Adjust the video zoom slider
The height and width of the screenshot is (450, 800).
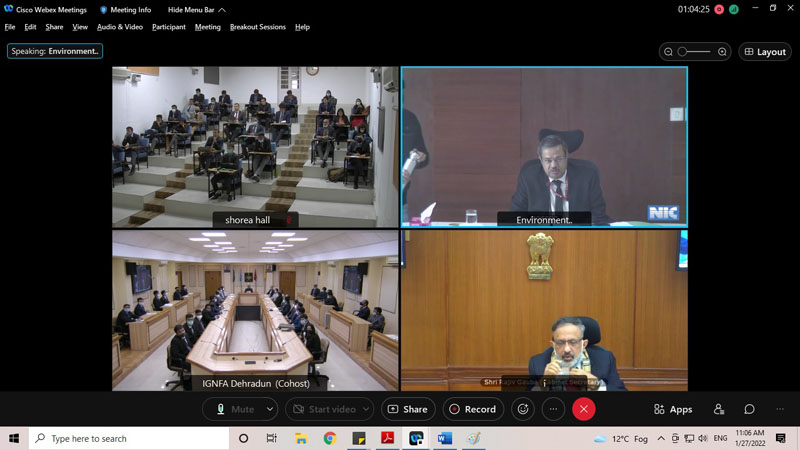[695, 52]
